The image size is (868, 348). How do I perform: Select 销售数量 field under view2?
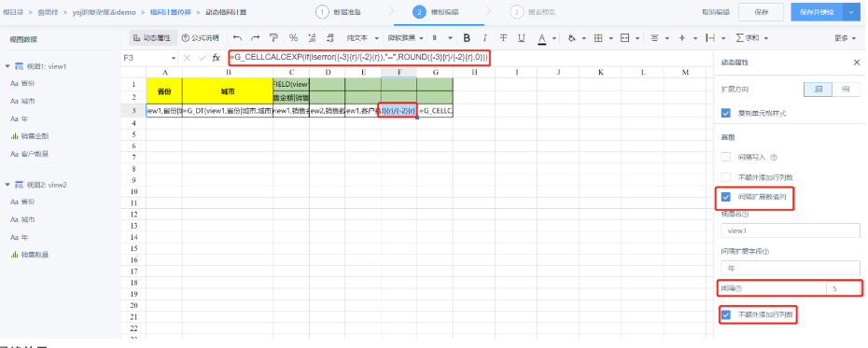tap(35, 255)
